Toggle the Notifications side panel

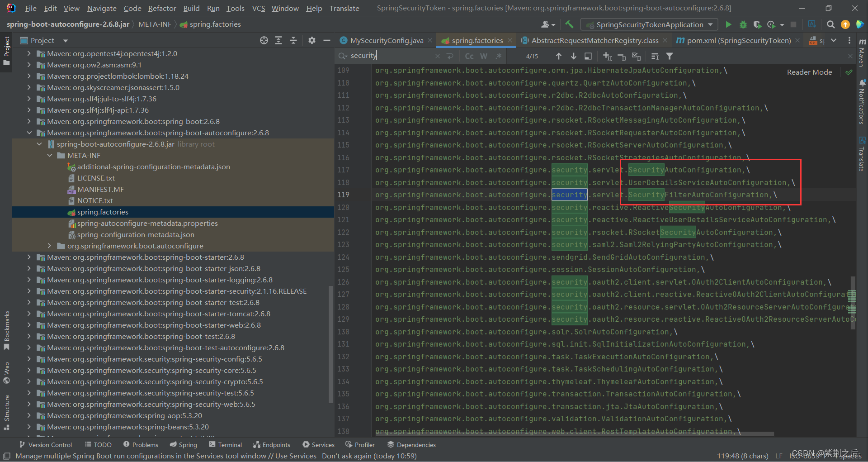pyautogui.click(x=862, y=102)
